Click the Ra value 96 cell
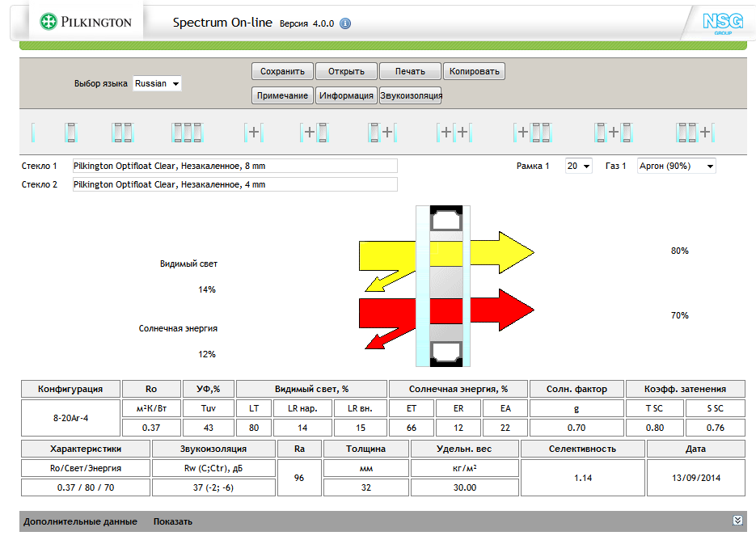 299,478
